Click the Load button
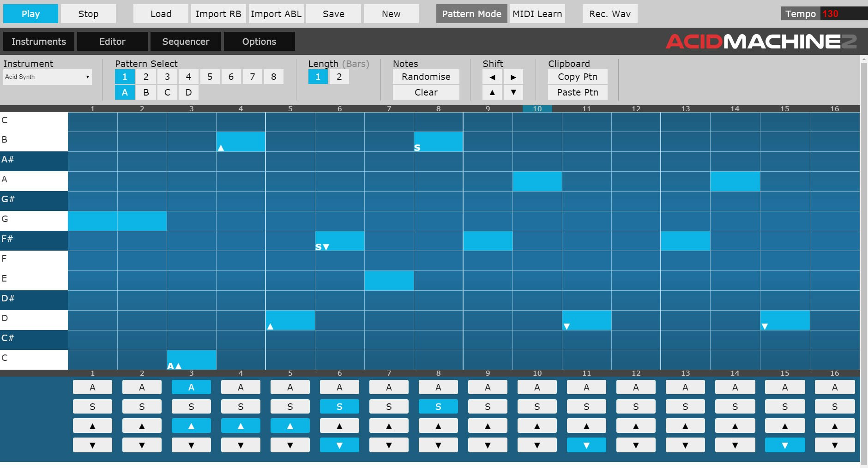Screen dimensions: 868x468 tap(161, 14)
